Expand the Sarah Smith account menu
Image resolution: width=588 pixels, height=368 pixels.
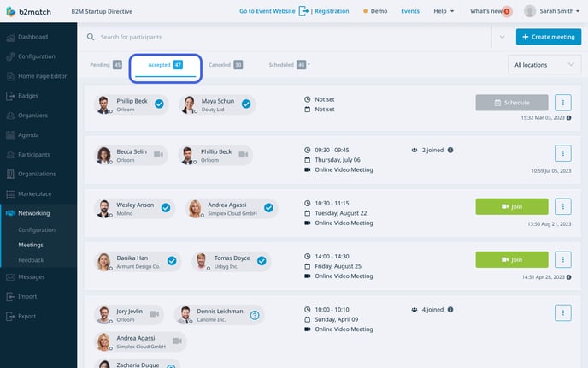click(559, 11)
